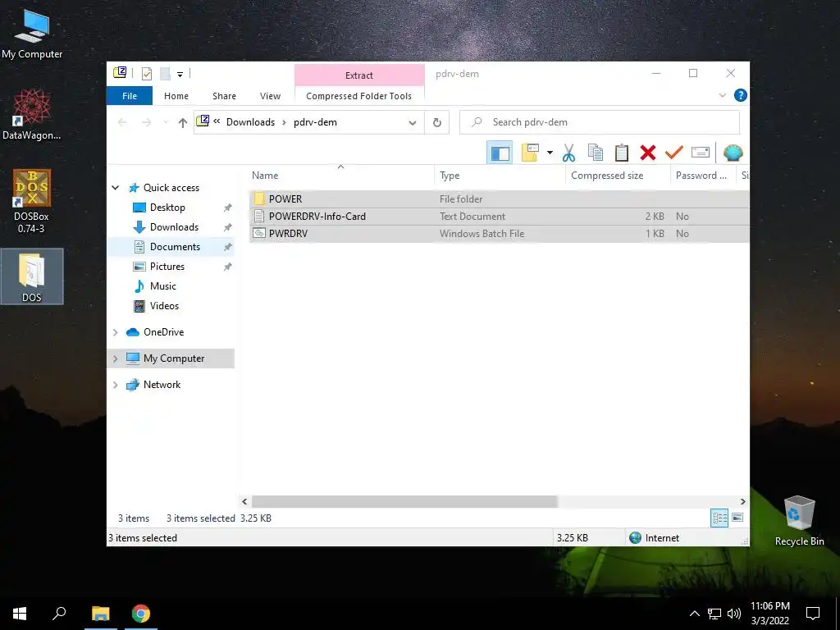840x630 pixels.
Task: Unpin Desktop using its pin icon
Action: pos(228,208)
